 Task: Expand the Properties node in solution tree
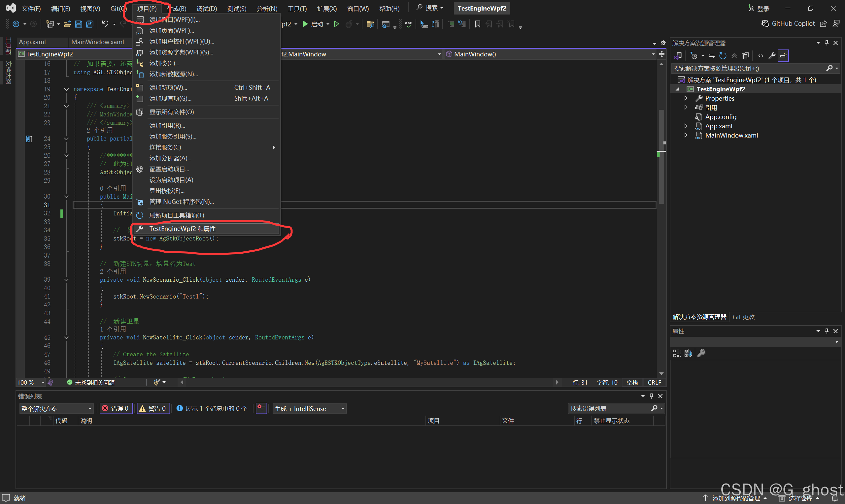coord(686,98)
